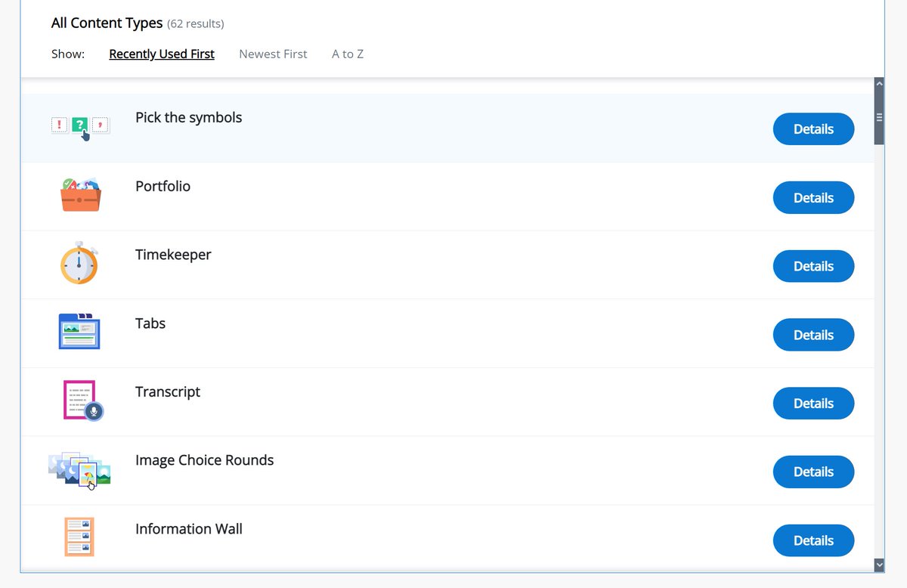
Task: Open Details for Portfolio
Action: 813,198
